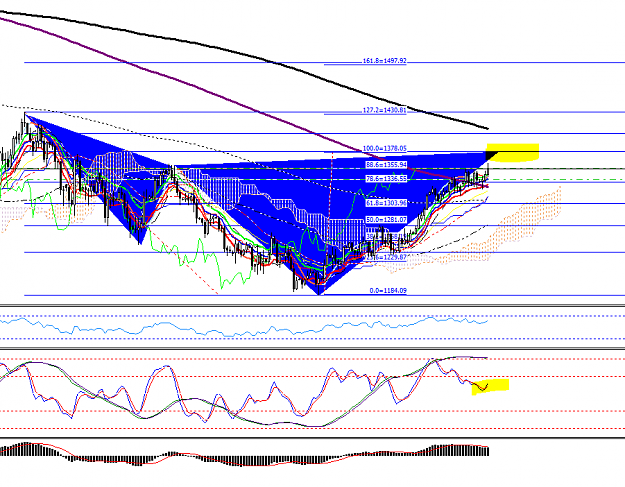Select the 127.2=1430.81 Fibonacci label

click(x=384, y=110)
